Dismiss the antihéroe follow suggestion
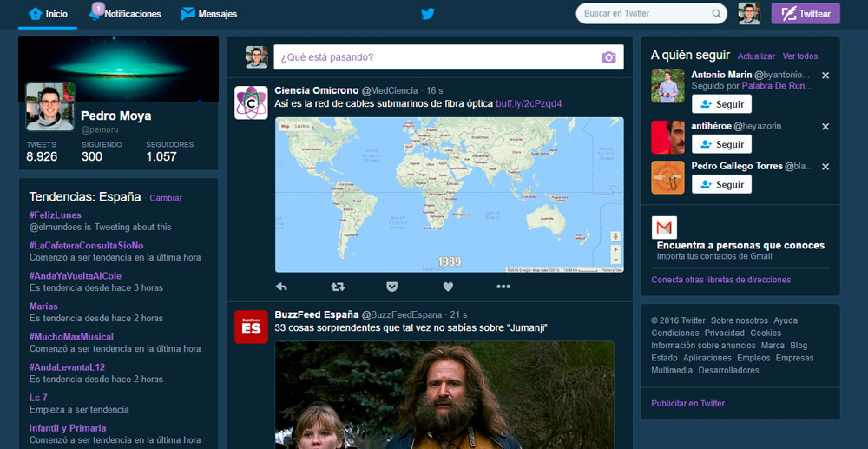The image size is (868, 449). 825,126
